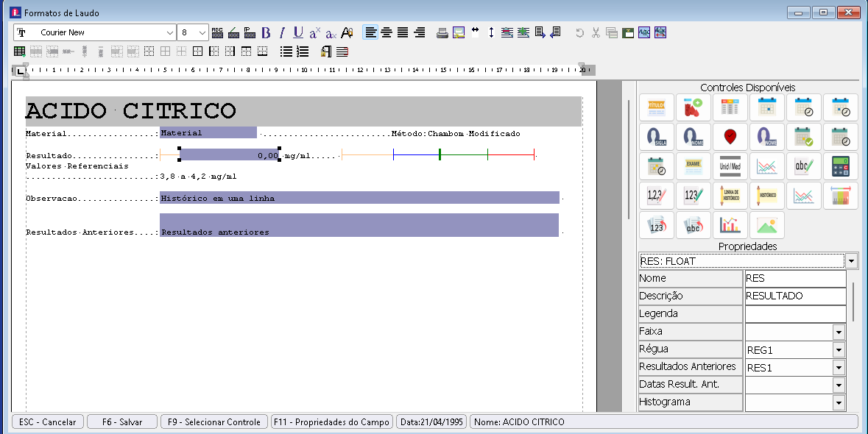Image resolution: width=868 pixels, height=434 pixels.
Task: Toggle underline formatting
Action: tap(297, 32)
